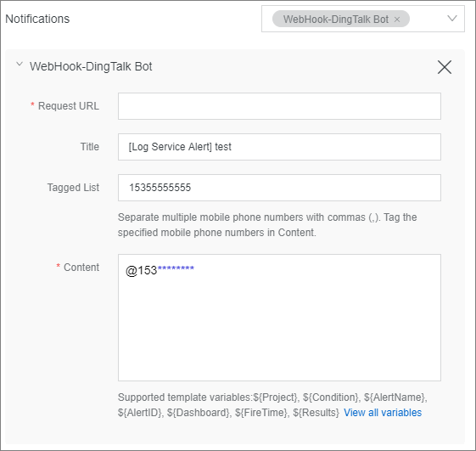This screenshot has width=476, height=451.
Task: Click the Tagged List phone number field
Action: pos(279,188)
